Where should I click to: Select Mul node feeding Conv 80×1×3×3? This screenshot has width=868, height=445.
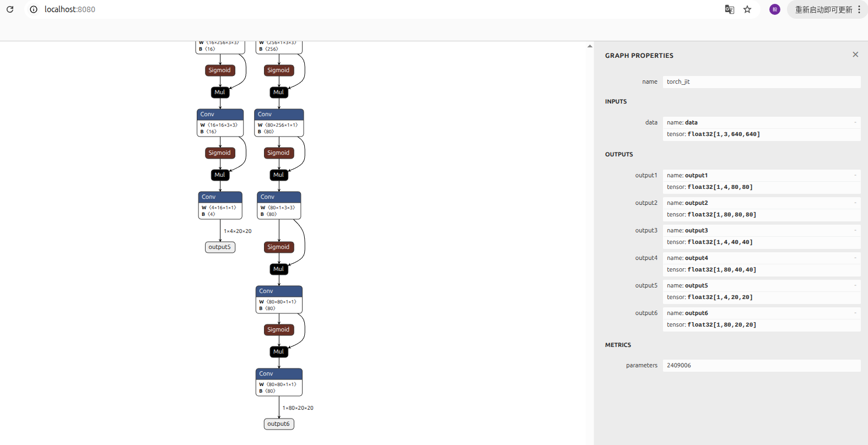coord(279,175)
